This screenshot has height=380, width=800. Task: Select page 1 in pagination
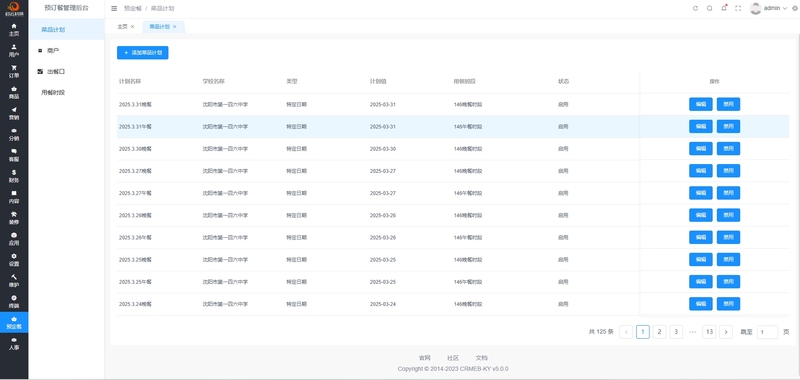click(643, 332)
